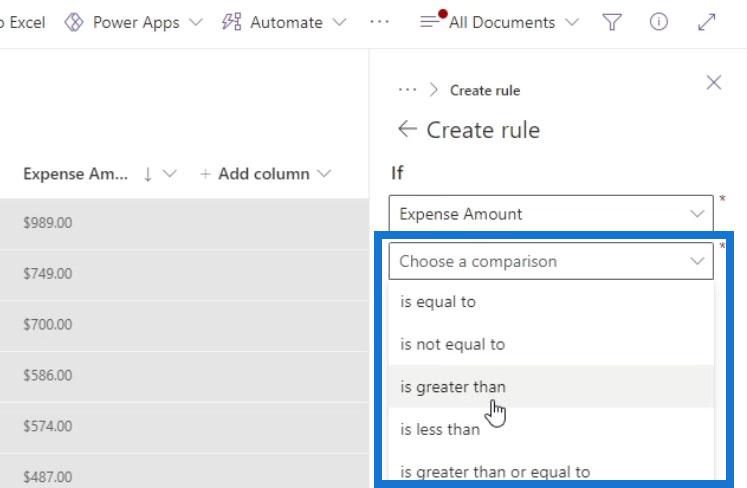This screenshot has height=488, width=747.
Task: Open the Choose a comparison dropdown
Action: [x=551, y=261]
